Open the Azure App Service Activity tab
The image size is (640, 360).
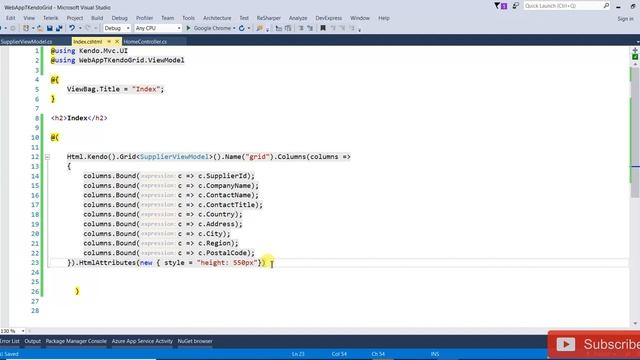[142, 341]
